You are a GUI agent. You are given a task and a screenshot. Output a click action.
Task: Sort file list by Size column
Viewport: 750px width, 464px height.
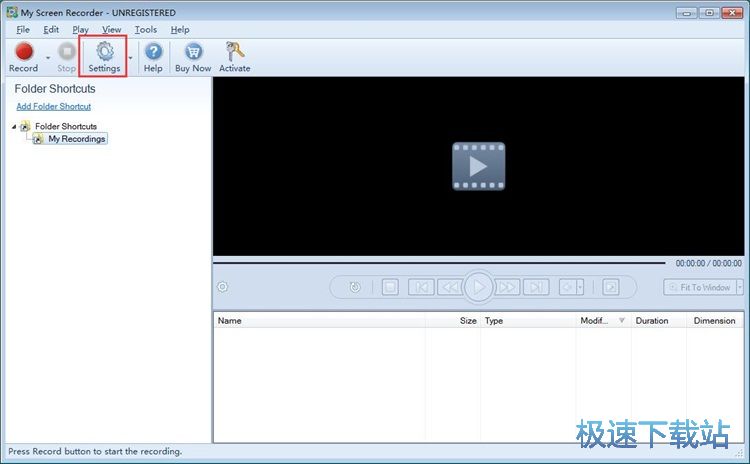click(x=452, y=320)
